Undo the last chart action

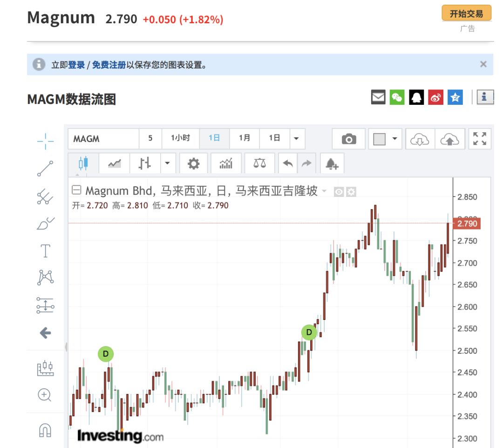[288, 163]
